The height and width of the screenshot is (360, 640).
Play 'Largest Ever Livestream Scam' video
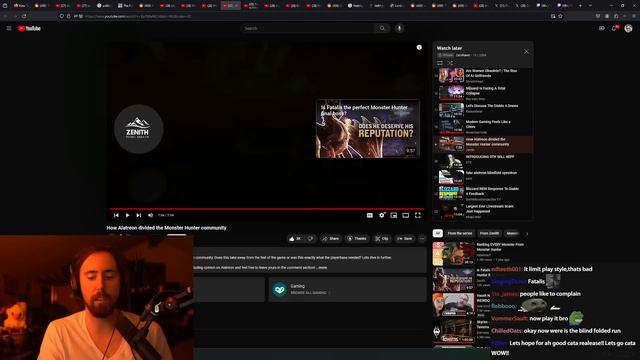coord(483,211)
